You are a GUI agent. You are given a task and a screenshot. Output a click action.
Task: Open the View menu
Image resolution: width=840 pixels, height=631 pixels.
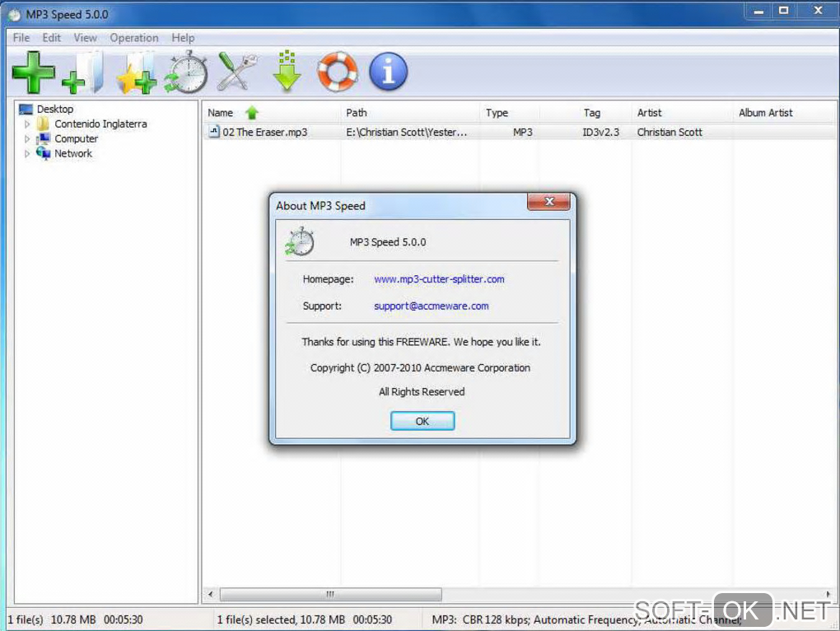click(x=85, y=38)
